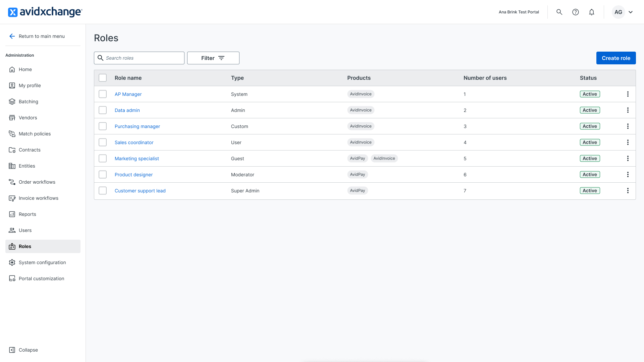Check the AP Manager row checkbox
The image size is (644, 362).
103,94
